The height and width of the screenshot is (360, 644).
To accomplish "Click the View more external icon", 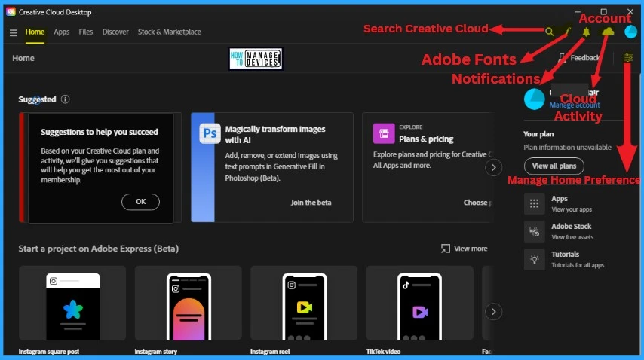I will tap(445, 249).
